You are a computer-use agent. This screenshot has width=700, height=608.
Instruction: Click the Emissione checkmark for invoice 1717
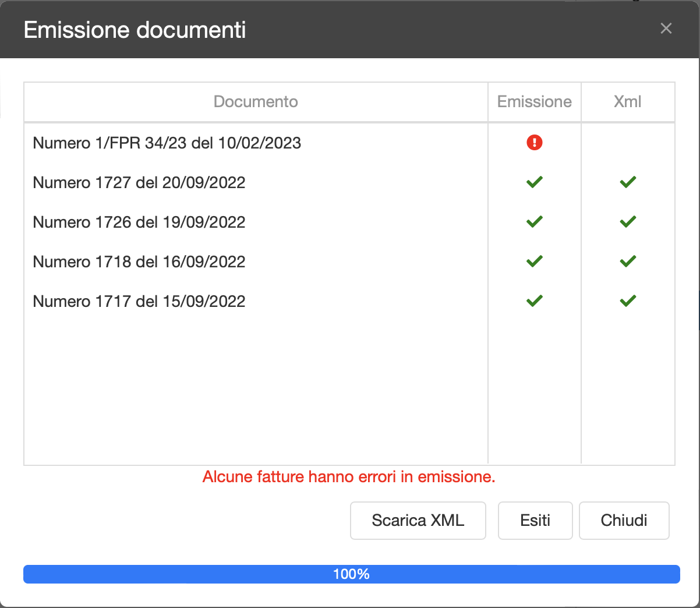coord(534,301)
